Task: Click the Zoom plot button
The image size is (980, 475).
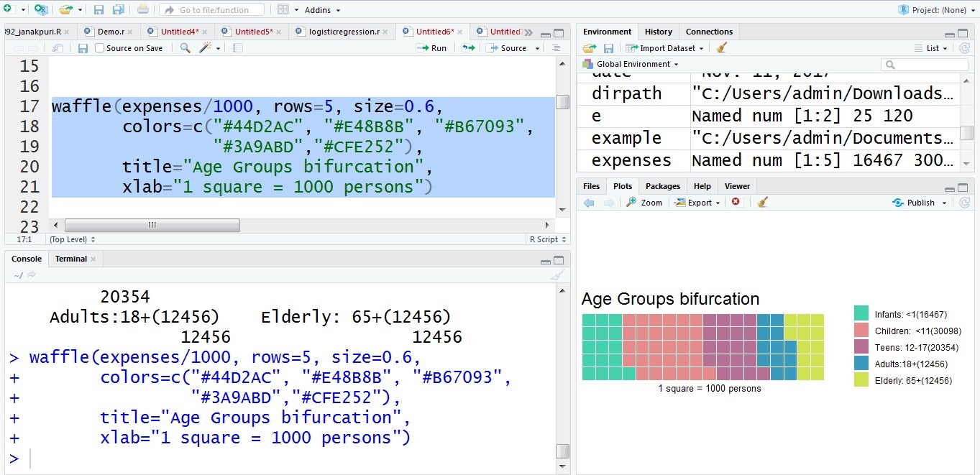Action: pyautogui.click(x=644, y=203)
